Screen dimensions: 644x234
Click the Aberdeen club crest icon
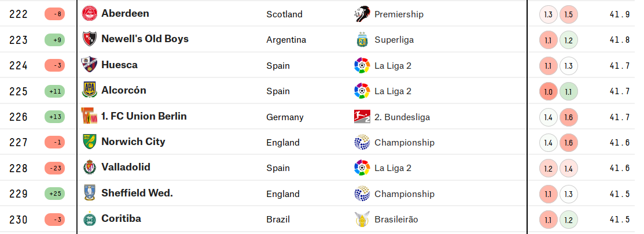[90, 13]
